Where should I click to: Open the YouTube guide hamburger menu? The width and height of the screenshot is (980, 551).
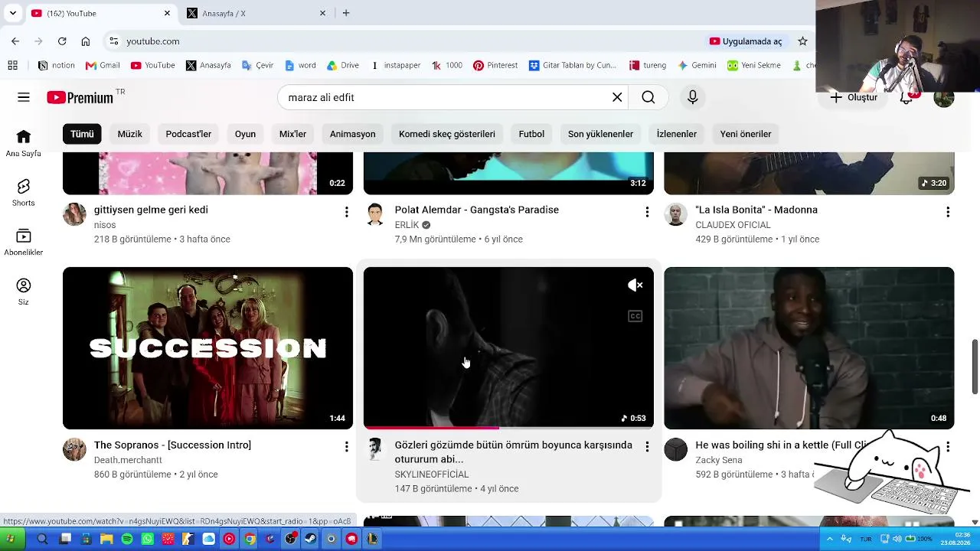[x=24, y=97]
